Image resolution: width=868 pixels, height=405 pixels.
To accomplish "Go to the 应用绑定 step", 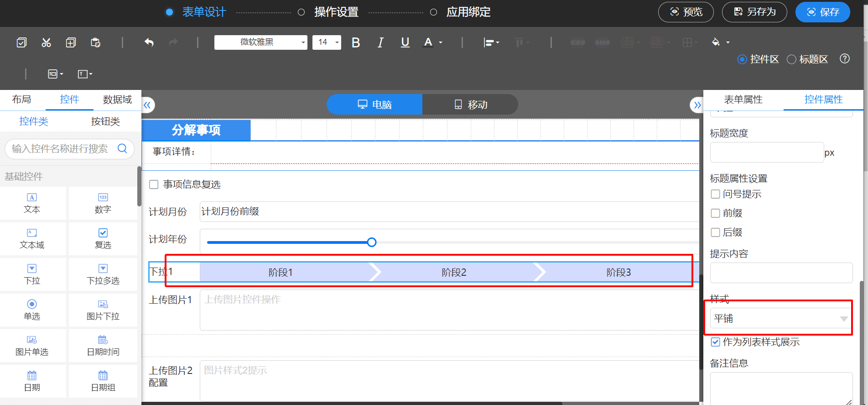I will coord(468,12).
